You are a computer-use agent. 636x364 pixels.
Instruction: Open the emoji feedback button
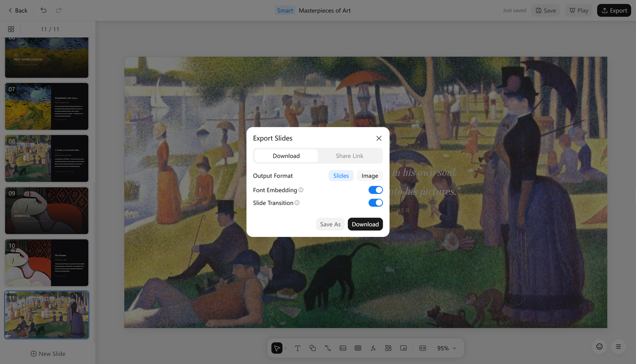[599, 347]
